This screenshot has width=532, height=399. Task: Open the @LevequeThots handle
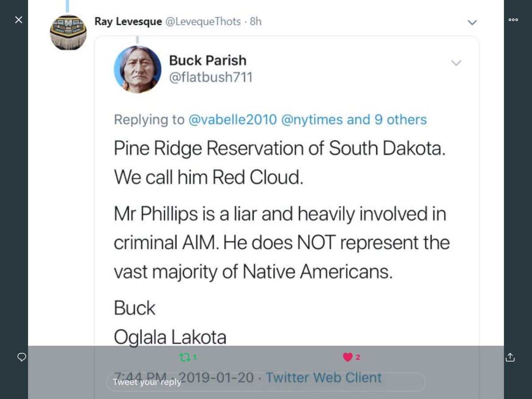click(x=203, y=21)
